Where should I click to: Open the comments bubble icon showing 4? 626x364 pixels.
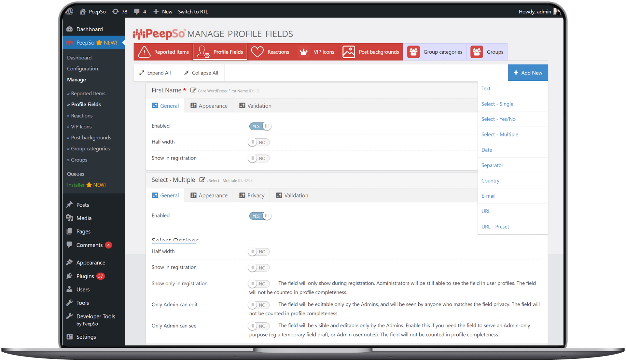click(137, 12)
